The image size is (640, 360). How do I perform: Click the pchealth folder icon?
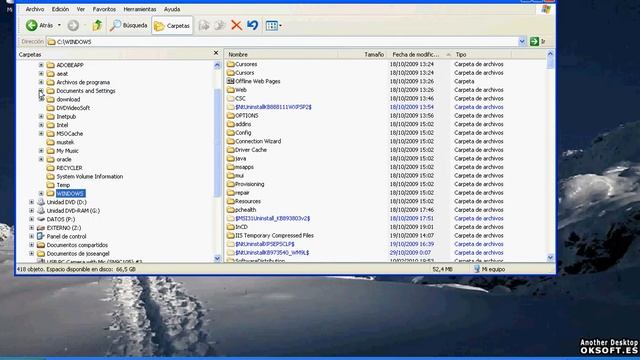pyautogui.click(x=231, y=210)
